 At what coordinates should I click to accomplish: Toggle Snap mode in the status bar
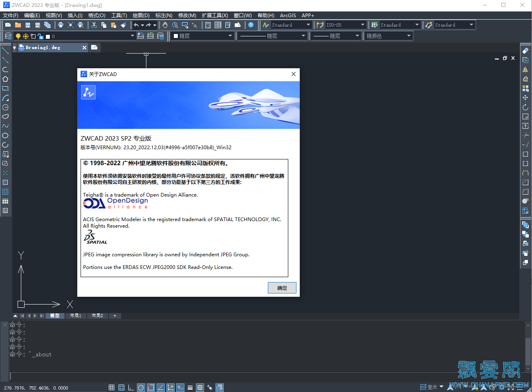tap(112, 388)
